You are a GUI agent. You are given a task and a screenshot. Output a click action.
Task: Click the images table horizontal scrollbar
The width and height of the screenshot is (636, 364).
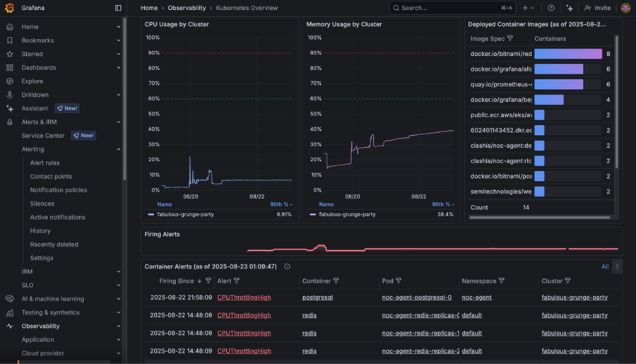[539, 218]
